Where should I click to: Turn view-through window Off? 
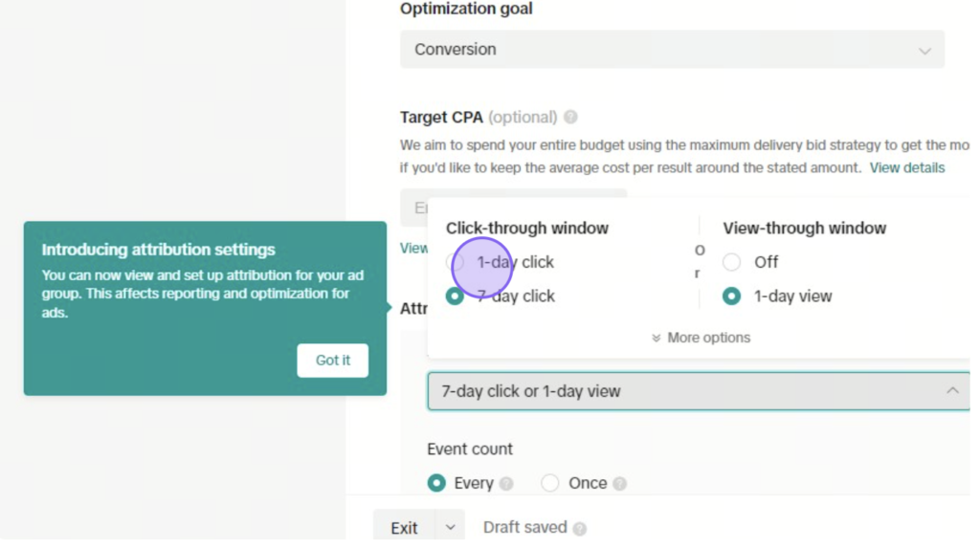tap(731, 262)
